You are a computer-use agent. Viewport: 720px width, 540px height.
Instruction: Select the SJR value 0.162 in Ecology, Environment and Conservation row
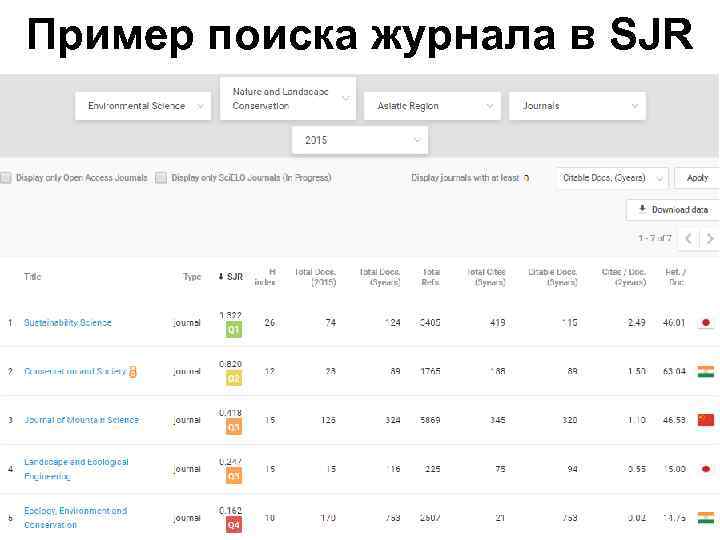click(x=231, y=510)
